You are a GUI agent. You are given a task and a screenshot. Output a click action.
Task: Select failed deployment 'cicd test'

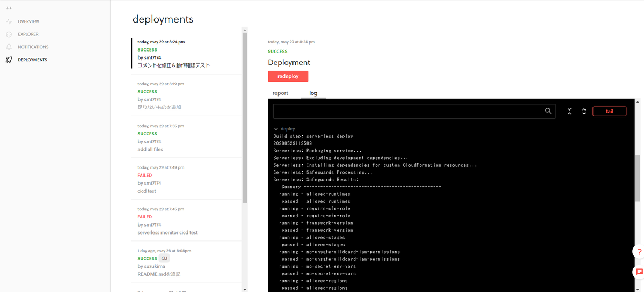click(x=187, y=179)
